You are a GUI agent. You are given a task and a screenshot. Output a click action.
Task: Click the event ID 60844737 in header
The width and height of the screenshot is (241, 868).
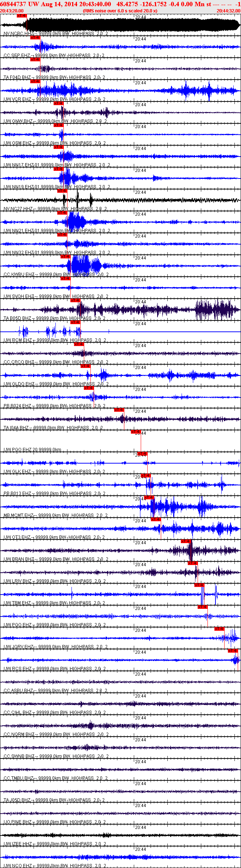(x=13, y=4)
